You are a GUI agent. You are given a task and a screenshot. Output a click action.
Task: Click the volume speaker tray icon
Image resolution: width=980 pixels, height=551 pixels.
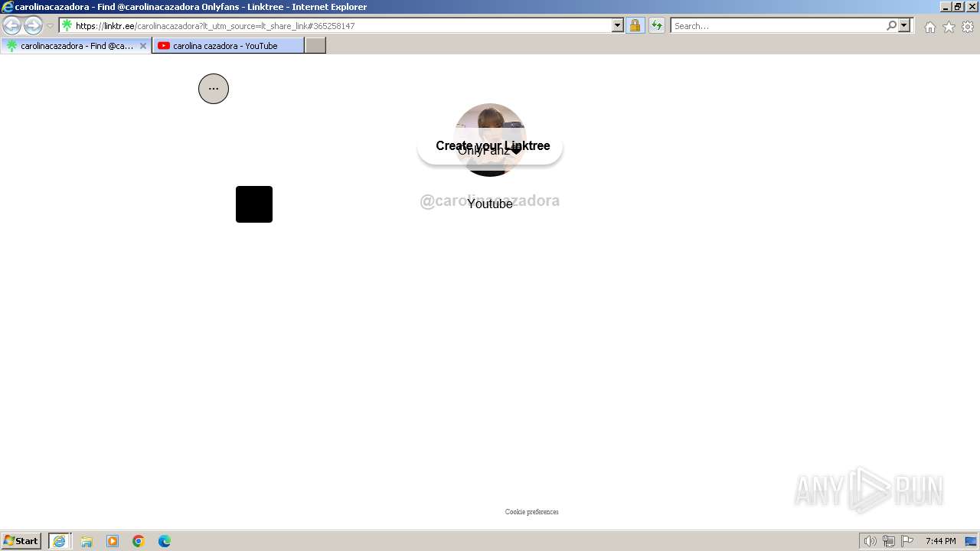point(870,541)
